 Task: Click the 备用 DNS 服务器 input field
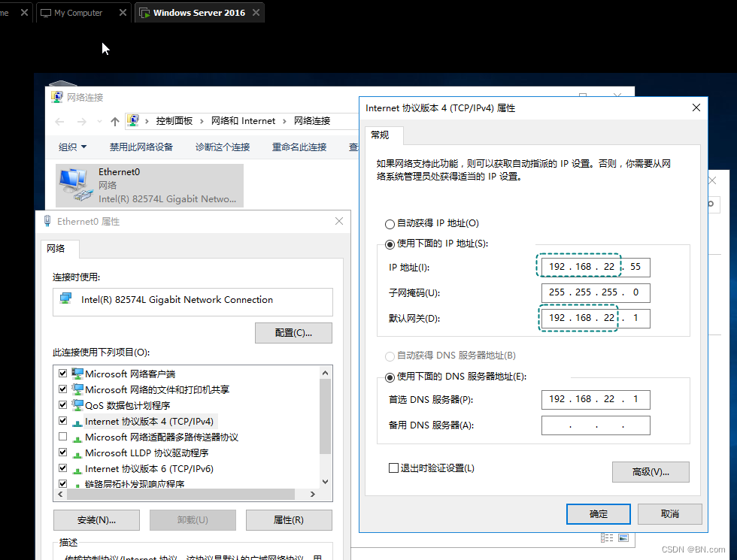pos(596,425)
